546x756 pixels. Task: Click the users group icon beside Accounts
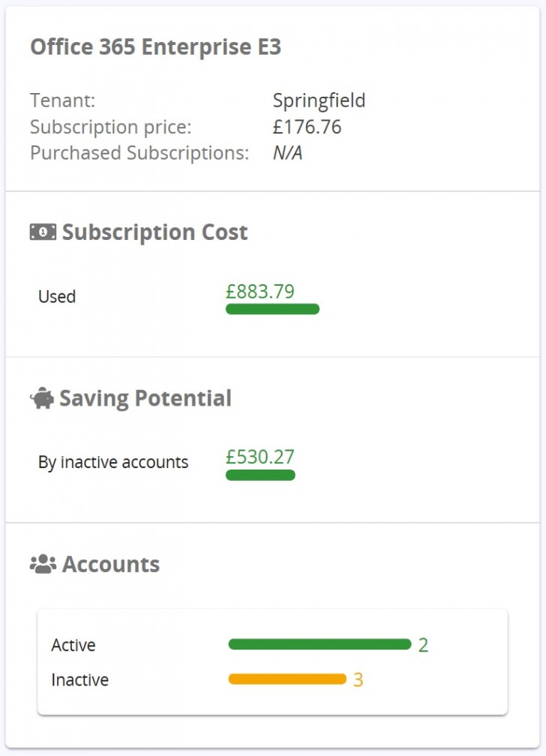pyautogui.click(x=43, y=564)
